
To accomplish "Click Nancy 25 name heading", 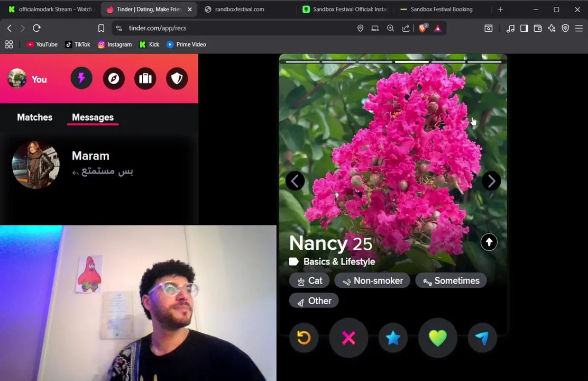I will coord(330,243).
